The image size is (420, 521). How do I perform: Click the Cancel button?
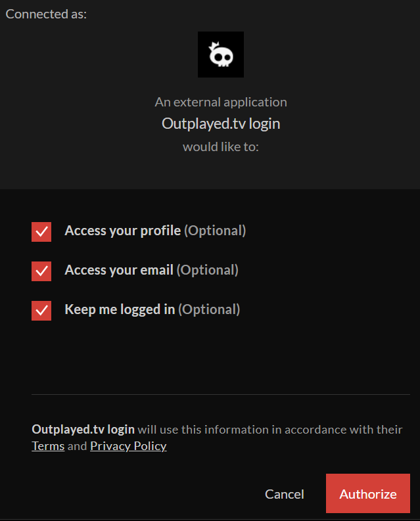(285, 494)
